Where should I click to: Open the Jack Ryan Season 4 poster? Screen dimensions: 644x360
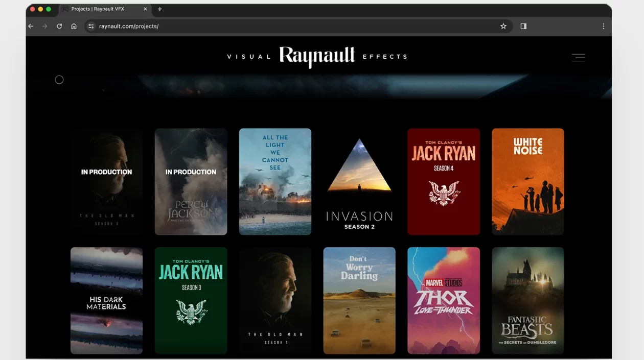click(444, 181)
